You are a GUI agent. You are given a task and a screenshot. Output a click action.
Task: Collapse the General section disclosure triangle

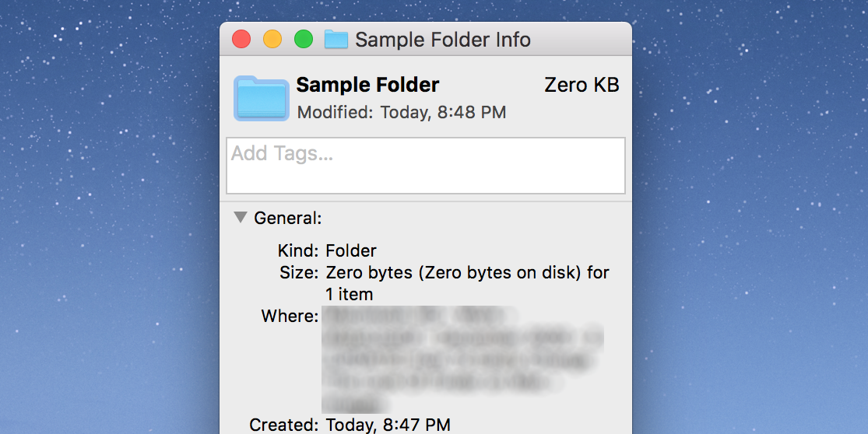(x=241, y=218)
